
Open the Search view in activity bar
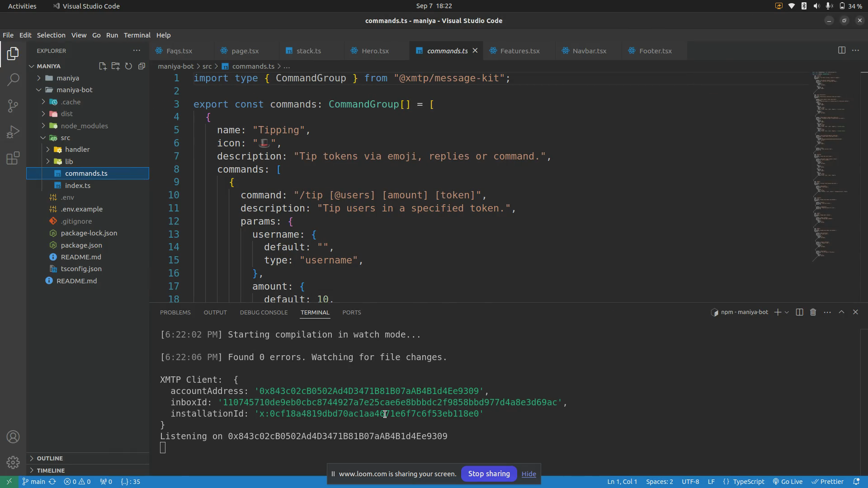[13, 80]
